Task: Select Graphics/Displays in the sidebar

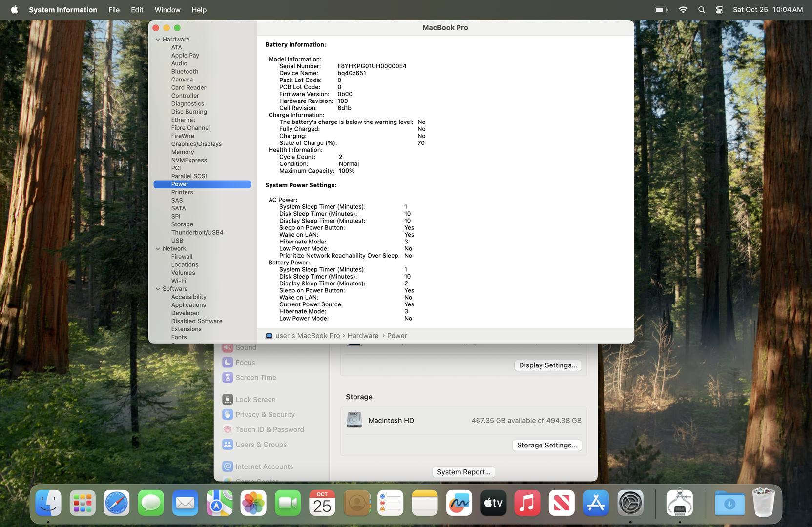Action: tap(196, 144)
